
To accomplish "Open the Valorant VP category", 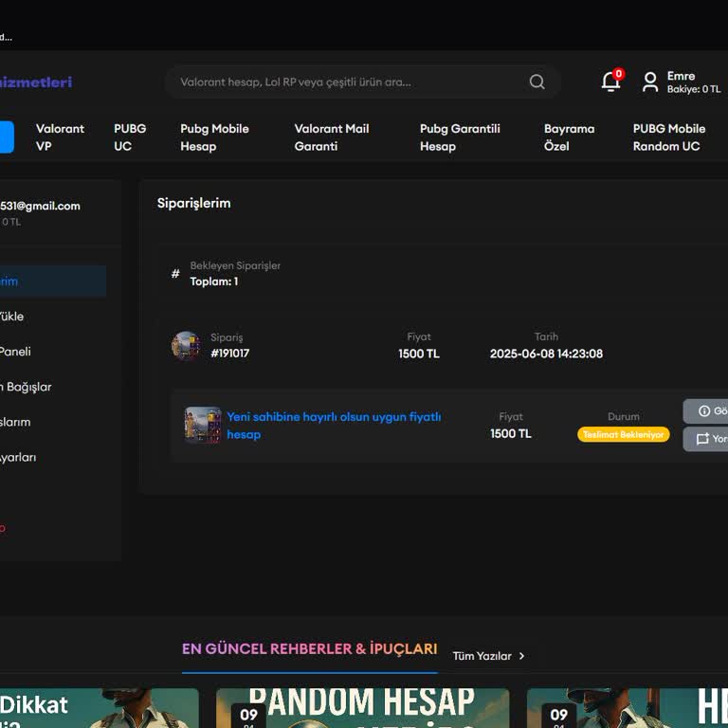I will (60, 137).
